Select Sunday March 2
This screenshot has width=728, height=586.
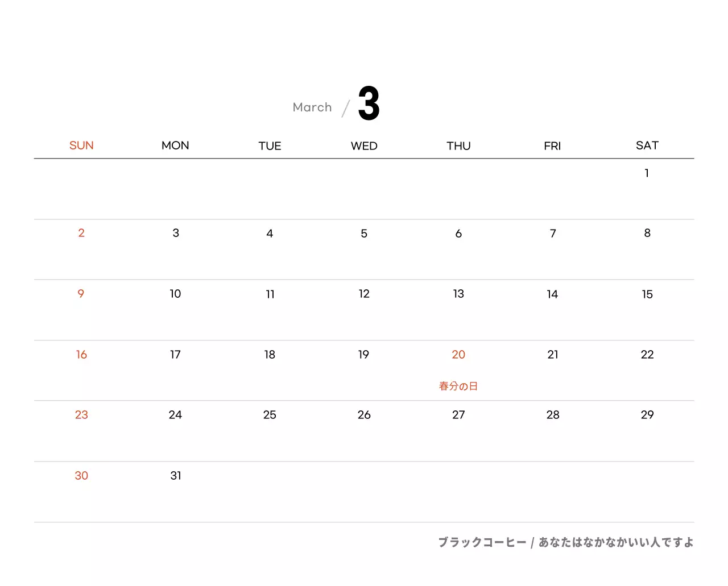(81, 233)
